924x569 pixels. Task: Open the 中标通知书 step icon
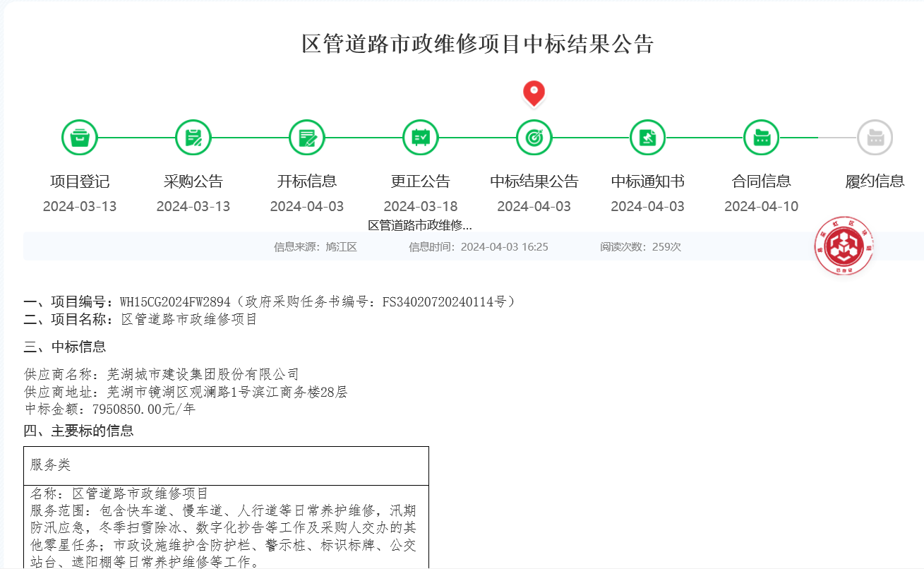point(647,138)
